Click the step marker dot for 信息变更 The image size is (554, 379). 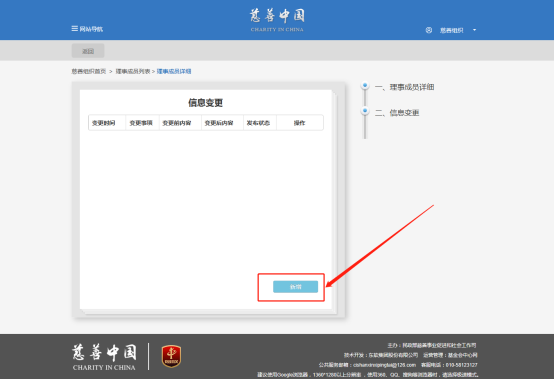click(365, 111)
